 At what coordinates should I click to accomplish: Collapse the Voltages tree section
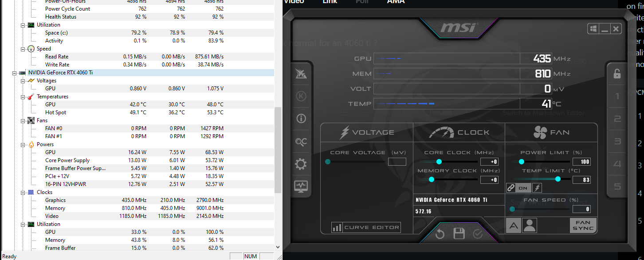tap(23, 81)
